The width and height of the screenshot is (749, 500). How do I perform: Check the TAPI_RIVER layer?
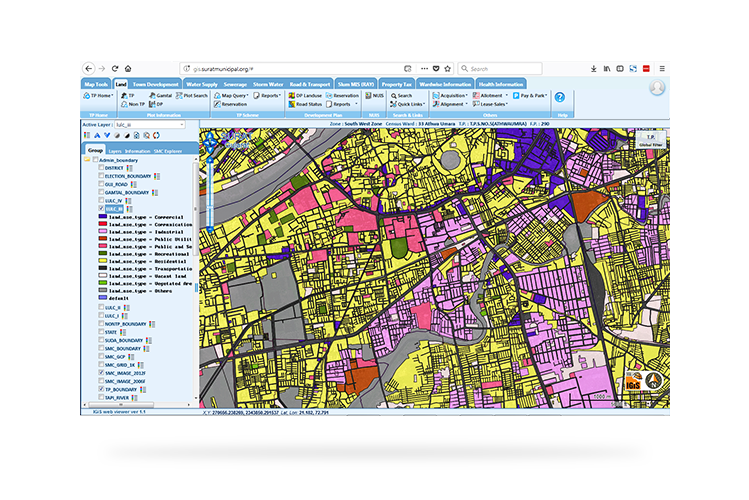101,397
